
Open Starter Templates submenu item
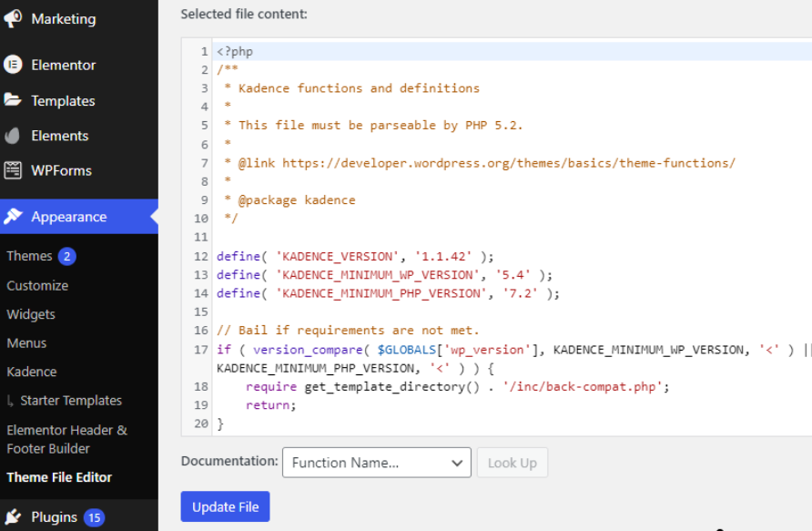coord(71,401)
